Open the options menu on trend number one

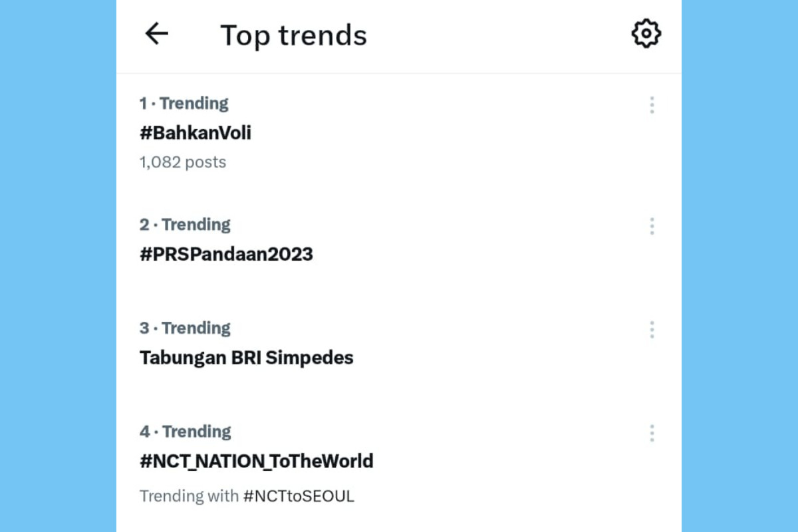point(652,104)
